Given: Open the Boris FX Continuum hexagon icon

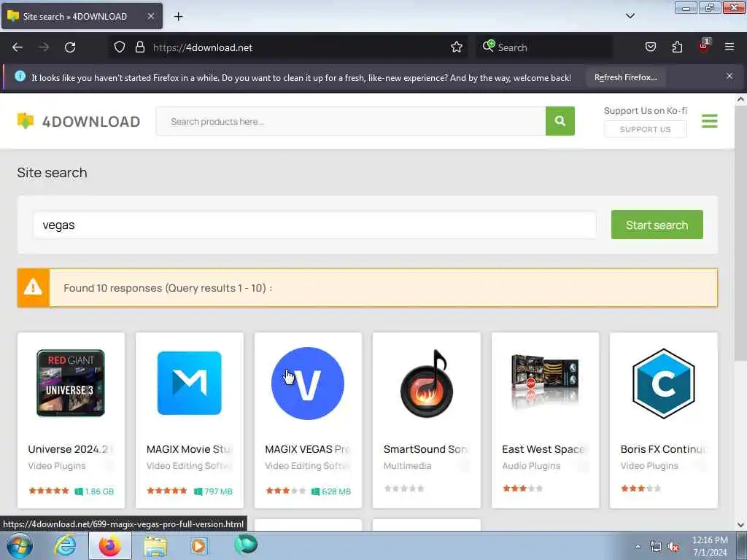Looking at the screenshot, I should tap(664, 384).
